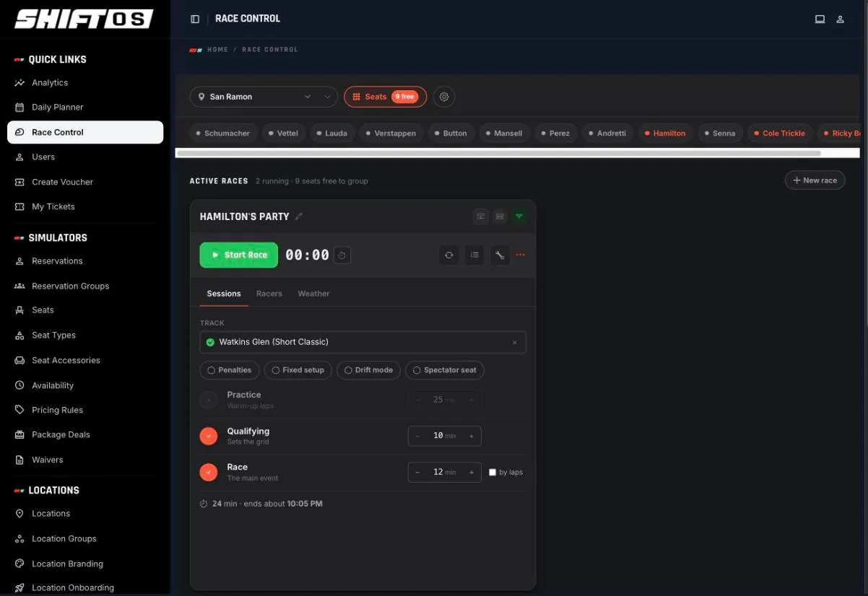Decrease Race minutes with minus
The width and height of the screenshot is (868, 596).
tap(417, 472)
